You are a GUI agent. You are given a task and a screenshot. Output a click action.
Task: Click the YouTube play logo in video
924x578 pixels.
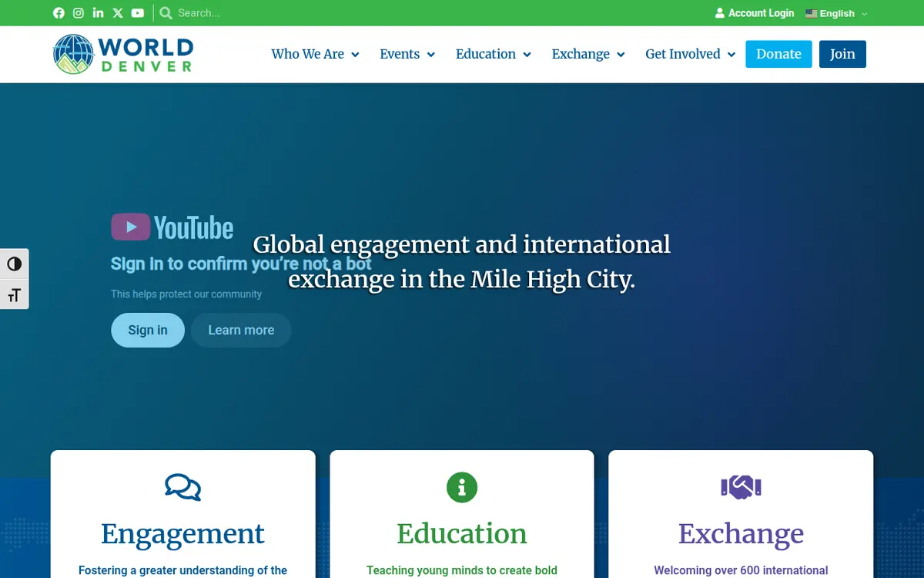tap(131, 227)
